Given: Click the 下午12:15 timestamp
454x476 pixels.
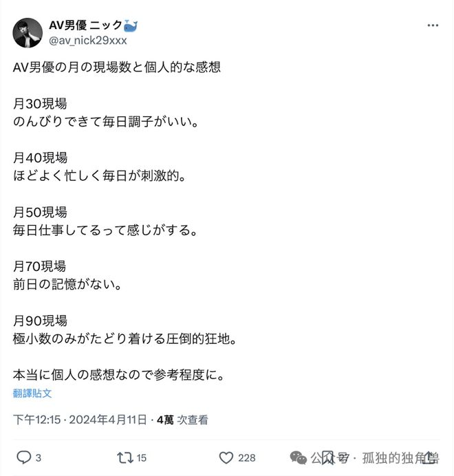Looking at the screenshot, I should (x=37, y=420).
